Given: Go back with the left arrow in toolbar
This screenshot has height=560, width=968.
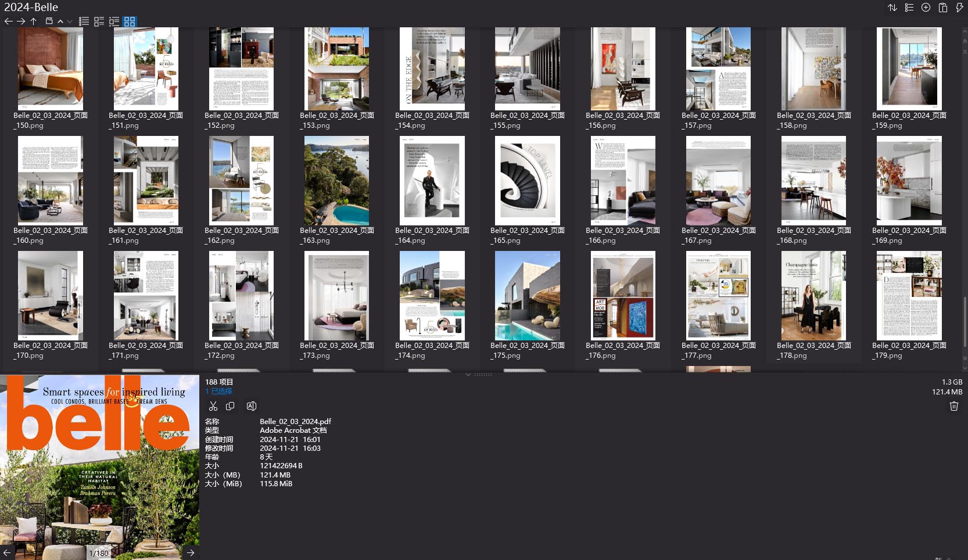Looking at the screenshot, I should 8,21.
